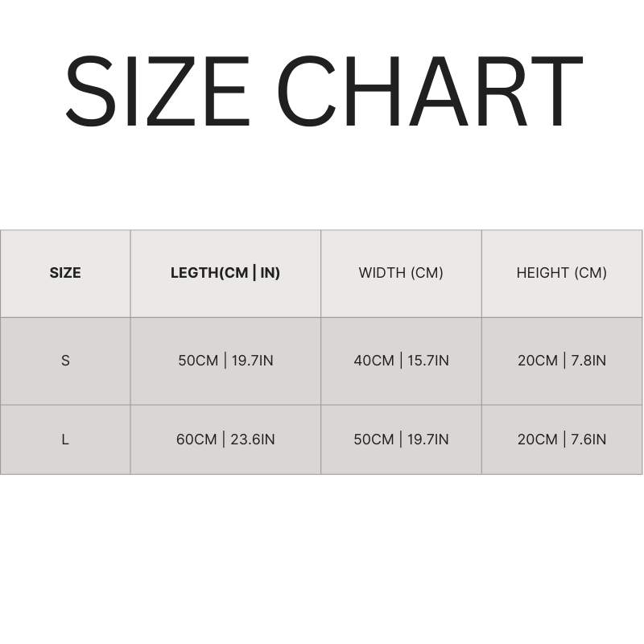The width and height of the screenshot is (644, 644).
Task: Click 20CM in the L row
Action: 538,440
